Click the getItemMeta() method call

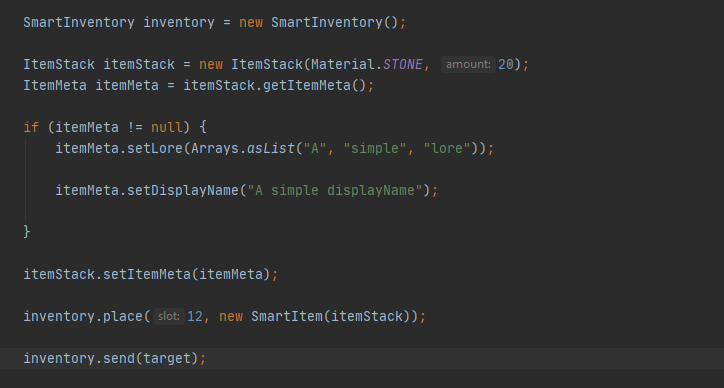314,86
